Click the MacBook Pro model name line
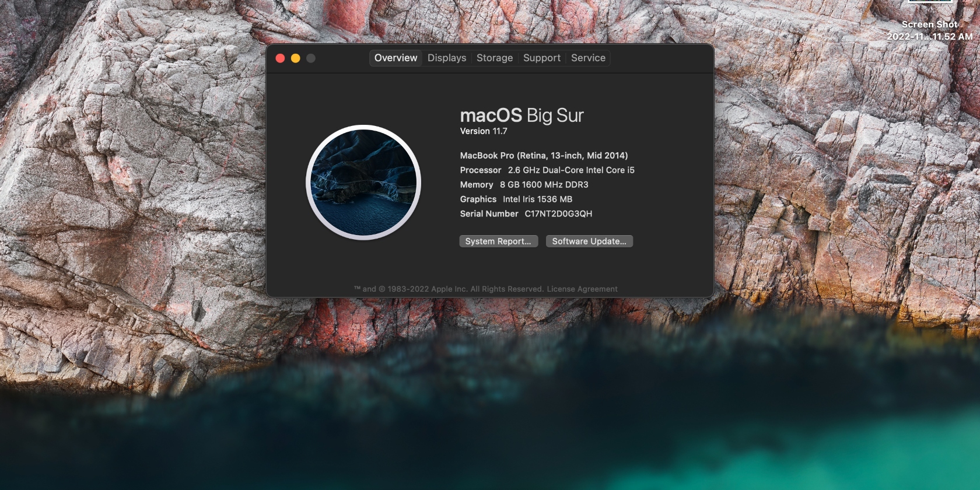The image size is (980, 490). pos(544,155)
